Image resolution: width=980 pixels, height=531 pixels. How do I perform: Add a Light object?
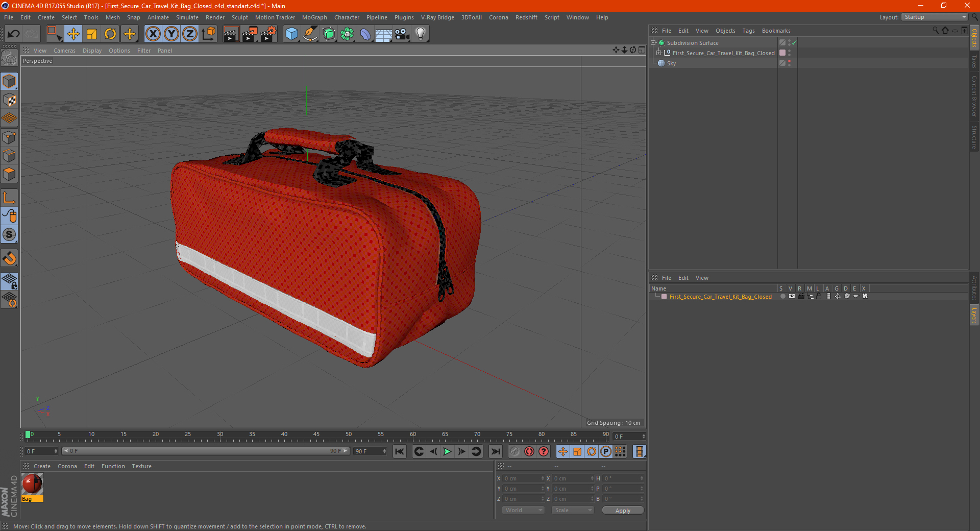[421, 34]
